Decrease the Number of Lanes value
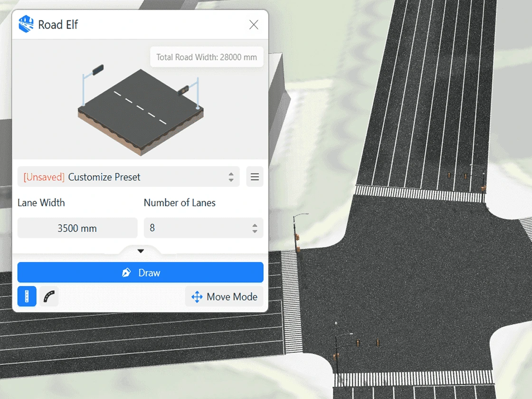 coord(255,231)
